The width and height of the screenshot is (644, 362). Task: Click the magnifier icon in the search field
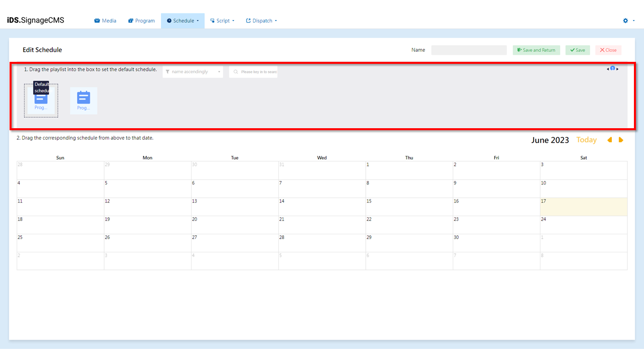(x=235, y=71)
